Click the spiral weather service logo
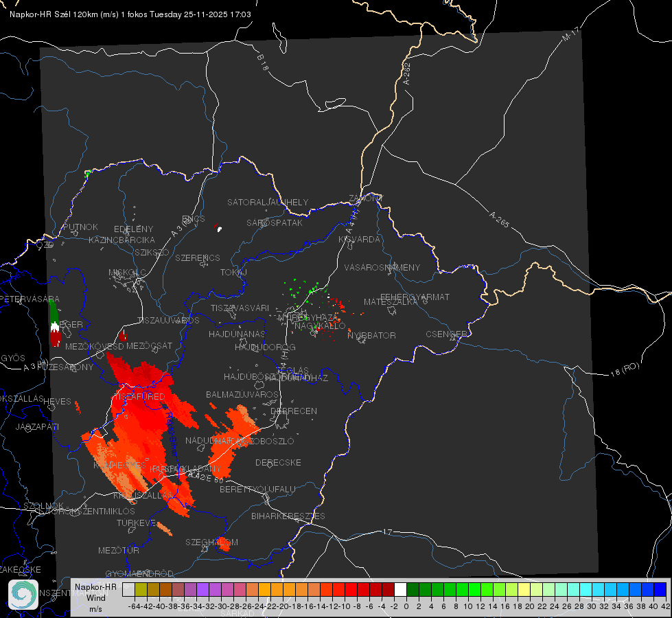672x618 pixels. (x=23, y=595)
